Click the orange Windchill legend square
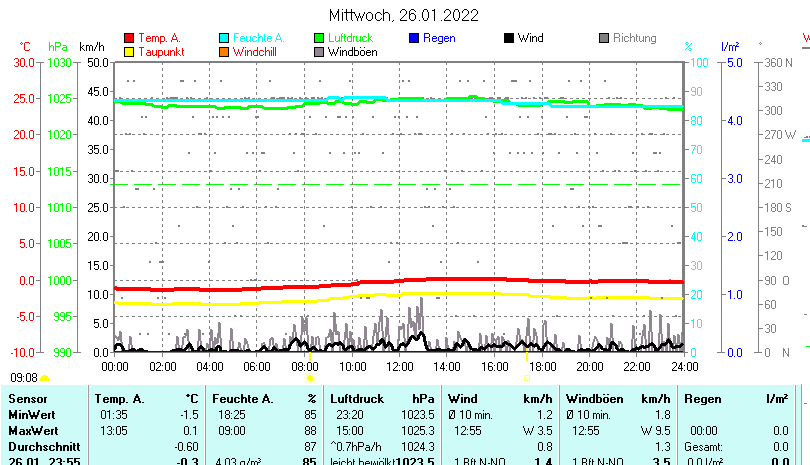 pyautogui.click(x=224, y=51)
